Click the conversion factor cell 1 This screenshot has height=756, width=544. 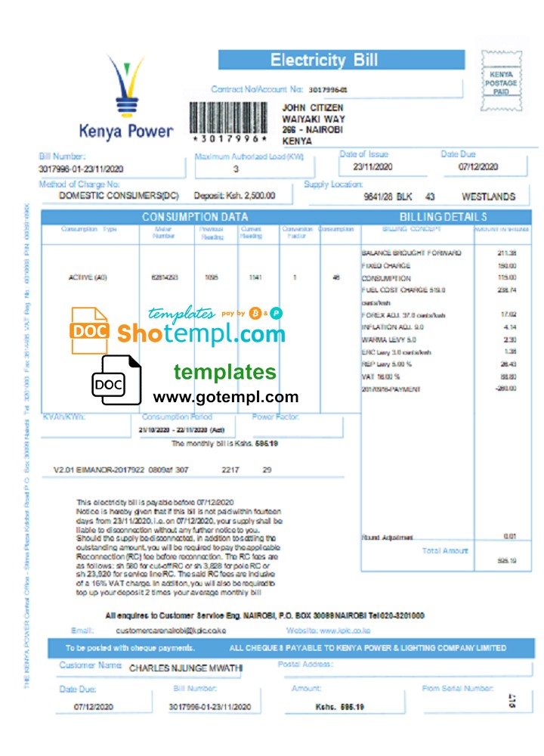tap(295, 277)
